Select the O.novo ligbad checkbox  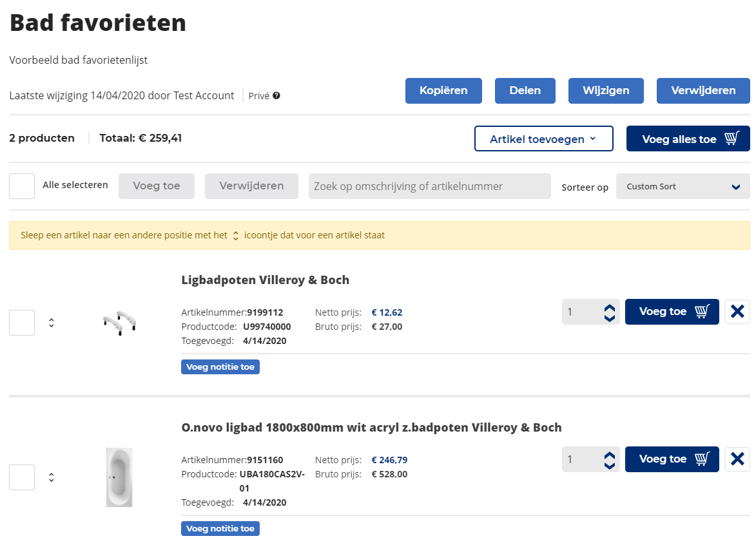coord(22,477)
